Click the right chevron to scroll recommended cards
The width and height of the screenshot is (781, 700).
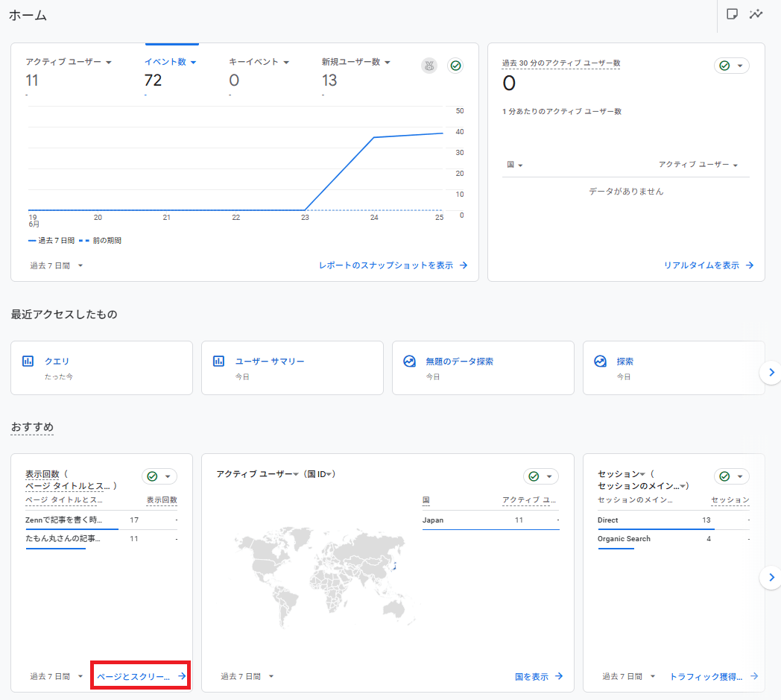pyautogui.click(x=771, y=577)
